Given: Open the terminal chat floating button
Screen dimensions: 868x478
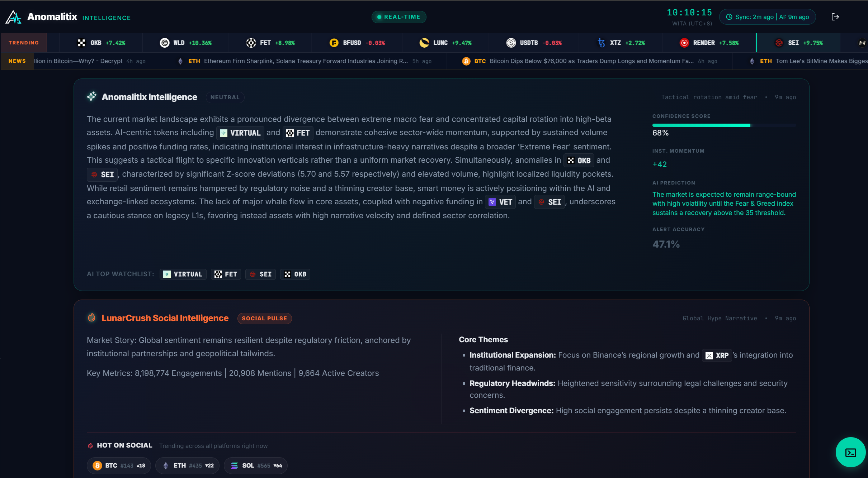Looking at the screenshot, I should coord(850,452).
